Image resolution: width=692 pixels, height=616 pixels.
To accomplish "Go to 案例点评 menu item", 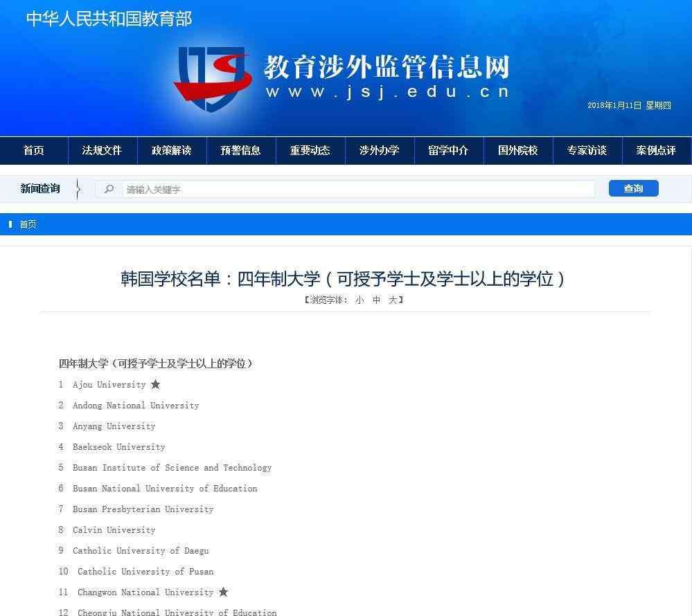I will click(655, 150).
